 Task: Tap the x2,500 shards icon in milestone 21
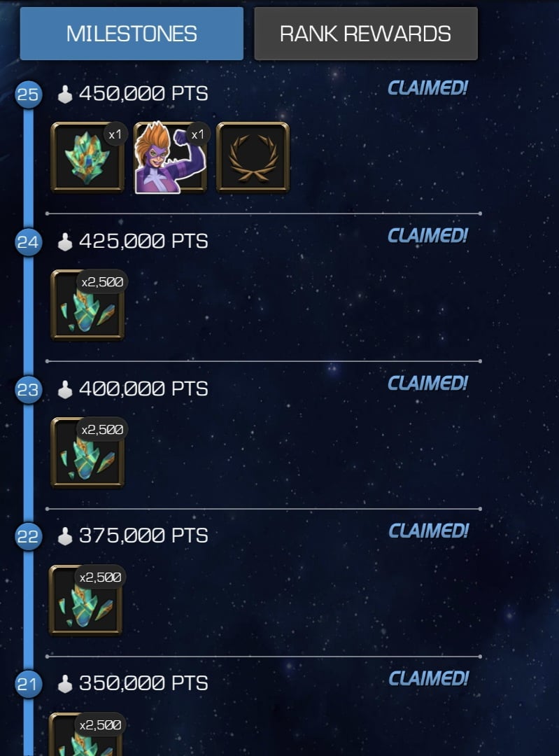pyautogui.click(x=85, y=734)
